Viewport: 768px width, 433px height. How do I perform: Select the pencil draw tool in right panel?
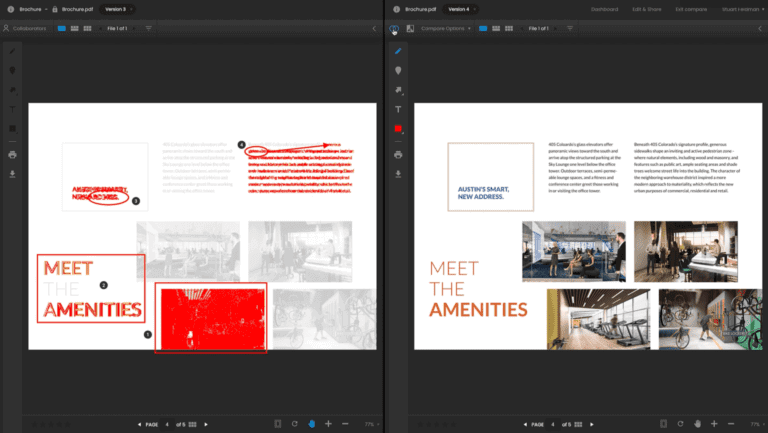click(x=398, y=50)
